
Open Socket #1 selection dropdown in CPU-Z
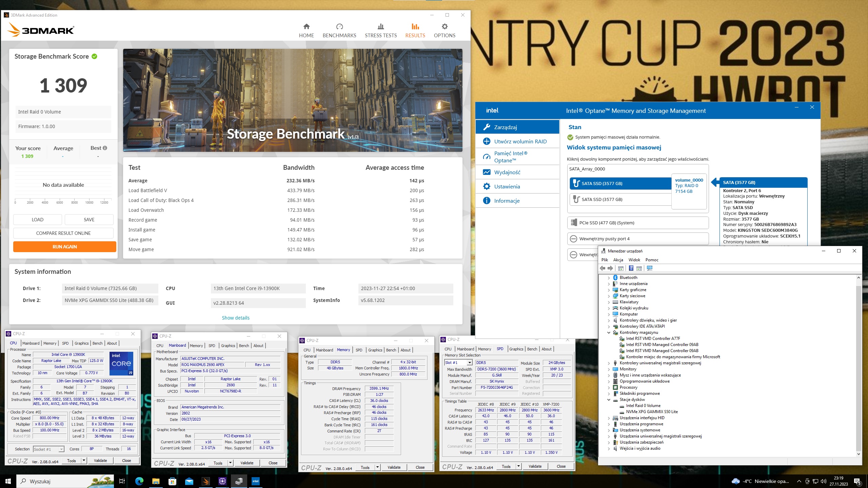coord(61,449)
